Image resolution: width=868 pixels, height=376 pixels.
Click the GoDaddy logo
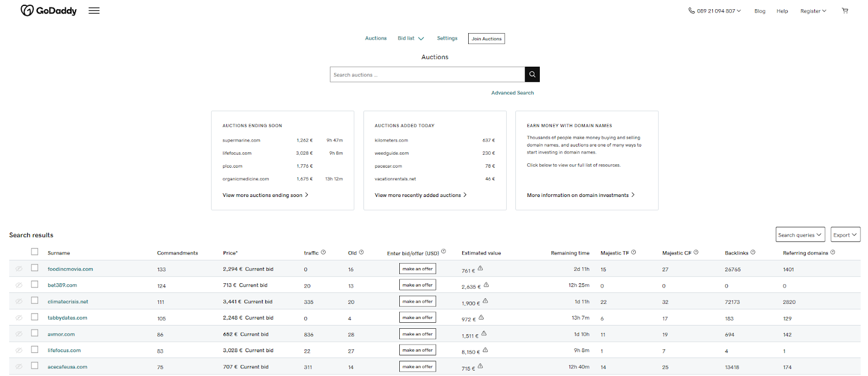[x=48, y=11]
